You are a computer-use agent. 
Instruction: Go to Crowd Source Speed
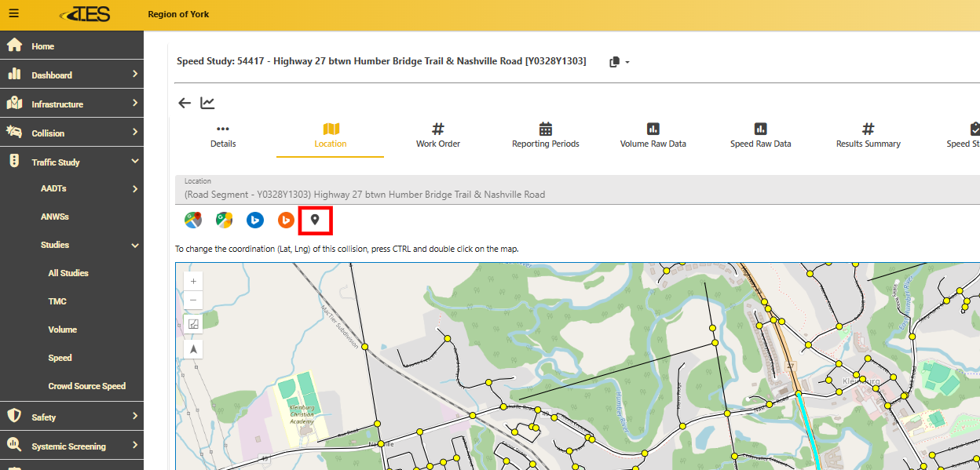(86, 386)
